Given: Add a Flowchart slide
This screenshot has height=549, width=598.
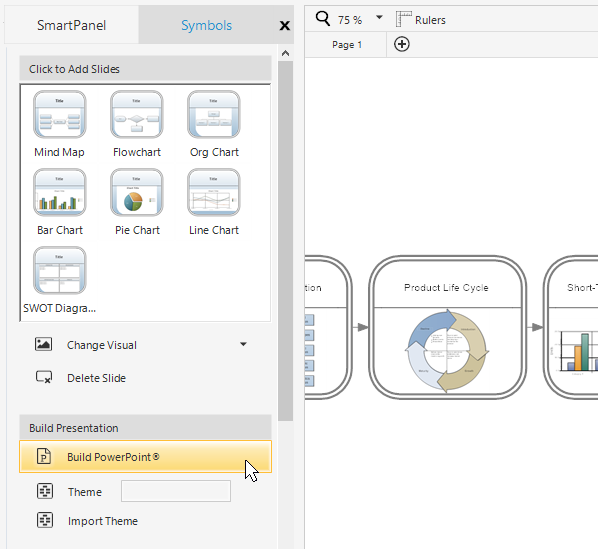Looking at the screenshot, I should coord(137,114).
